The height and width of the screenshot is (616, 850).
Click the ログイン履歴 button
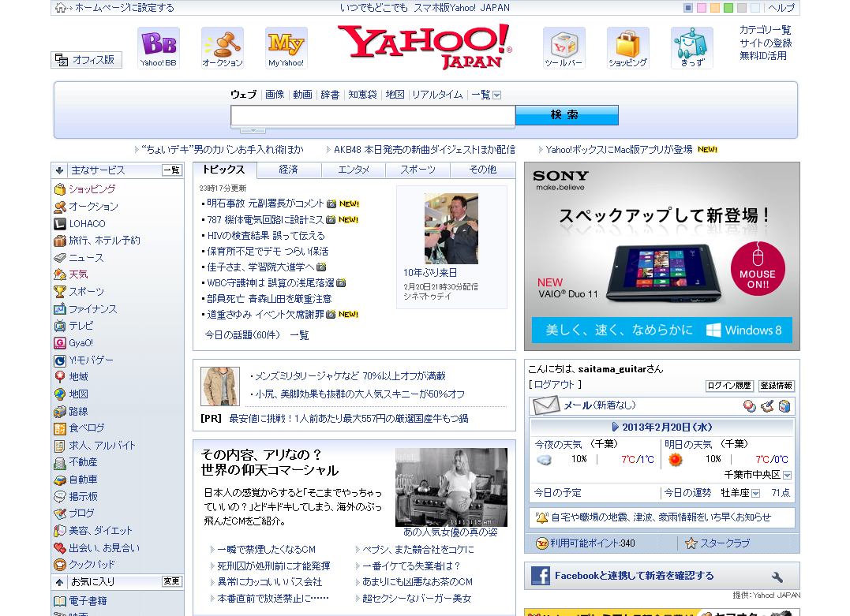click(729, 386)
